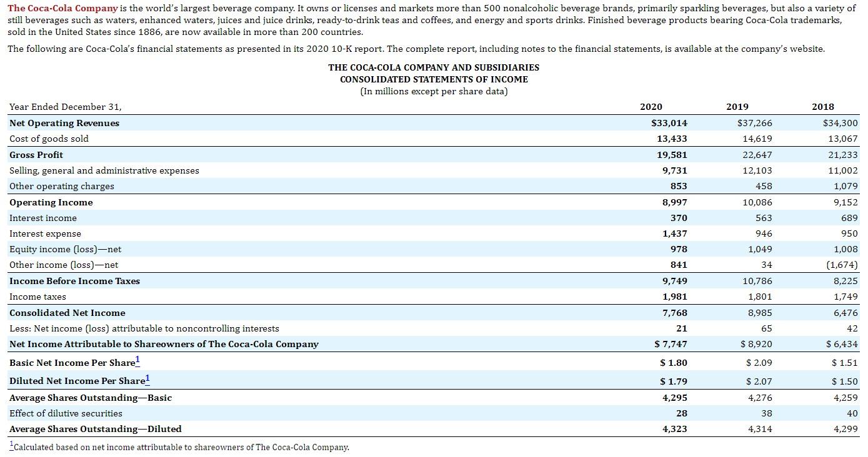The width and height of the screenshot is (868, 457).
Task: Select the 2020 basic EPS value $ 1.80
Action: pos(674,363)
